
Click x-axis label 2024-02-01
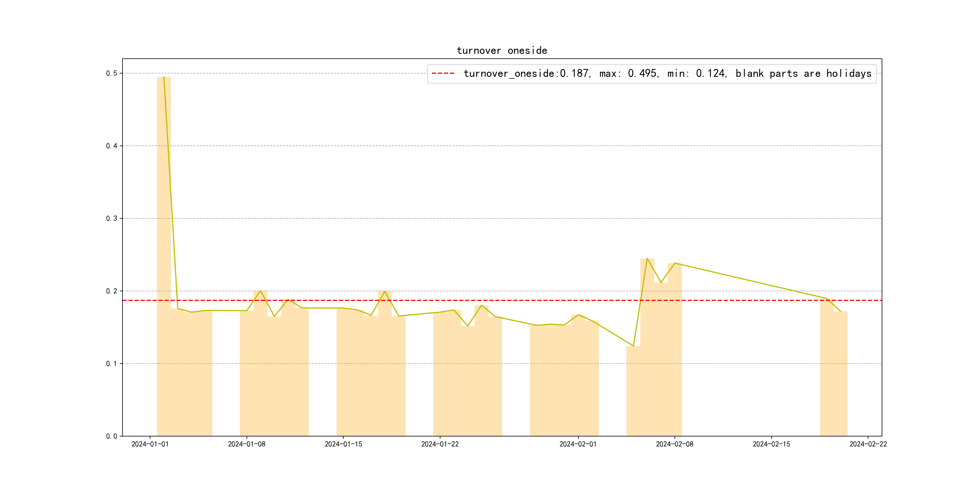pos(578,444)
